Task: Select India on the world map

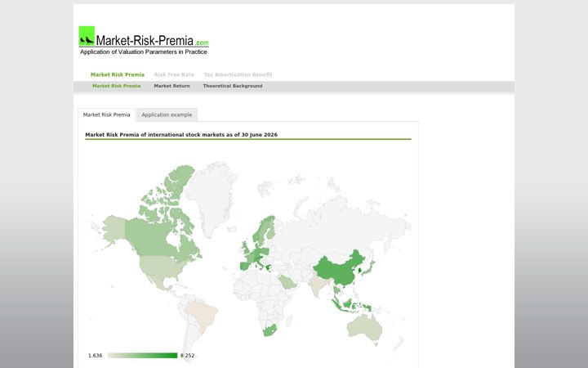Action: pyautogui.click(x=318, y=284)
